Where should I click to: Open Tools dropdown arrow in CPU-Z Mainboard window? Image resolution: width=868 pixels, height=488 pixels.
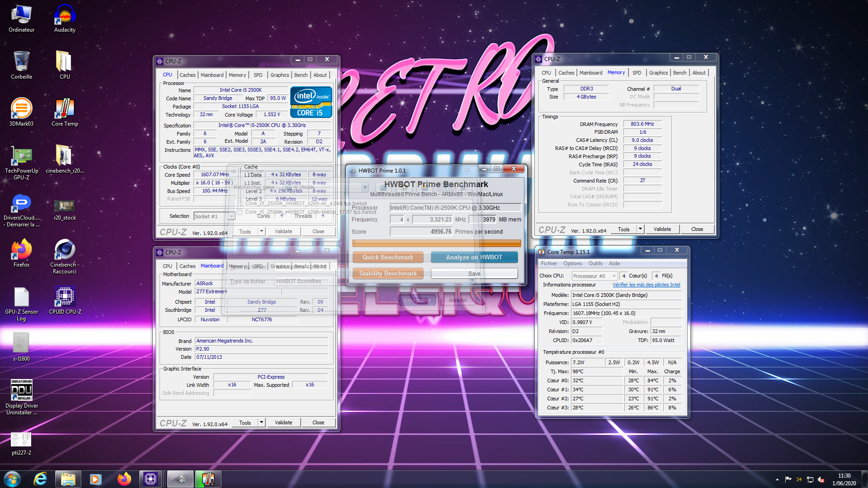[x=261, y=422]
